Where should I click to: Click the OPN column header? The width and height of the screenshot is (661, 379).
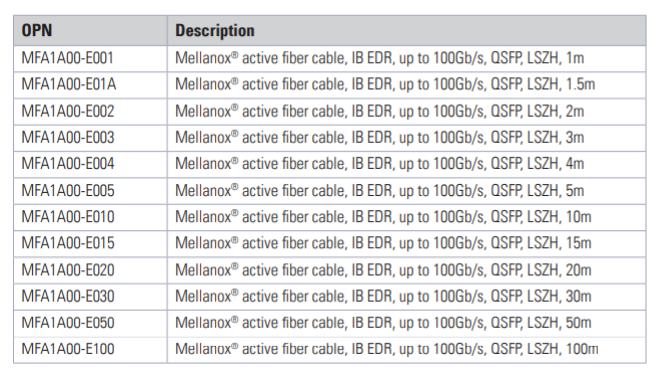pos(90,31)
